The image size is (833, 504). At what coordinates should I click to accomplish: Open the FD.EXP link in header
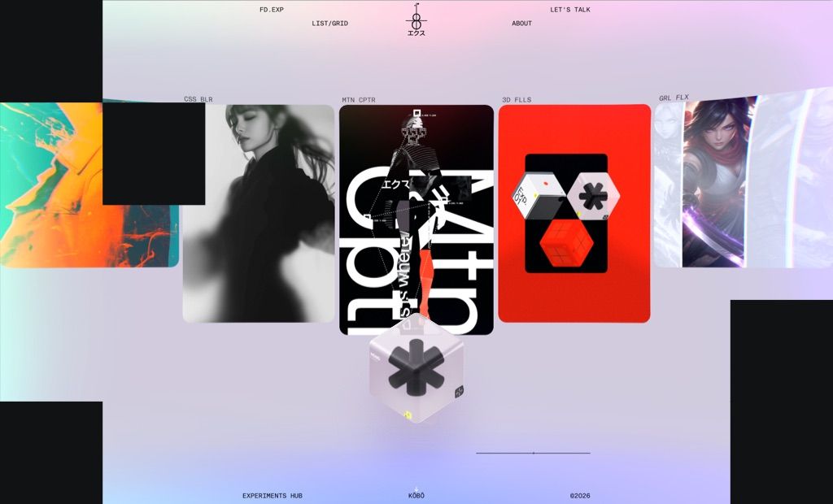point(272,10)
